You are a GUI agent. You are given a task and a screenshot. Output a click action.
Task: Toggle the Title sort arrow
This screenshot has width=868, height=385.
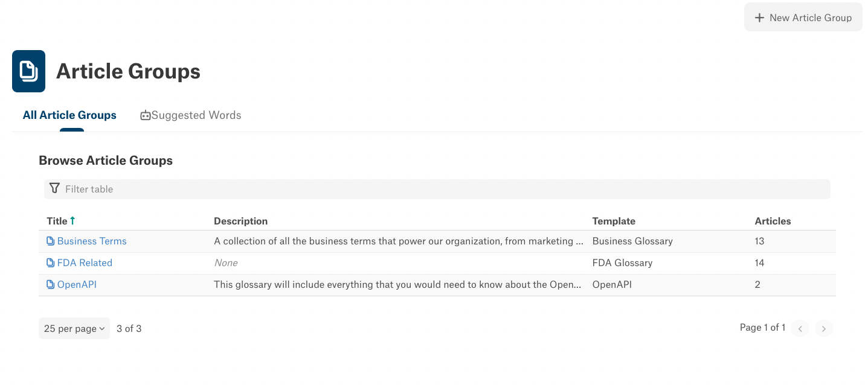pos(72,221)
